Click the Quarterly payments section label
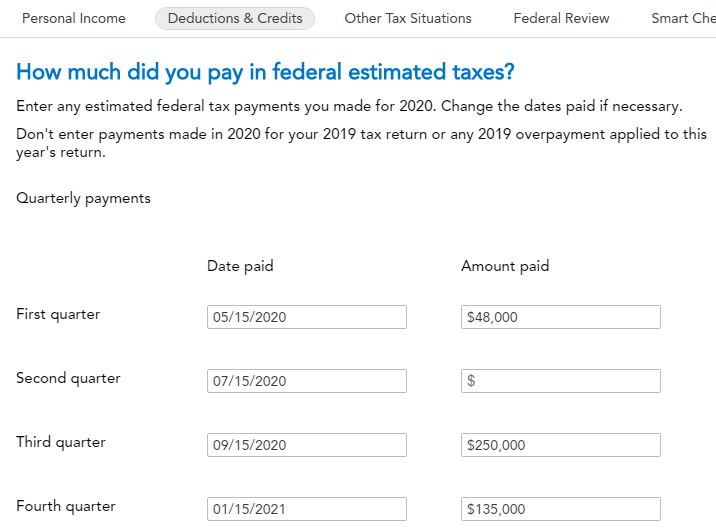 pos(83,198)
